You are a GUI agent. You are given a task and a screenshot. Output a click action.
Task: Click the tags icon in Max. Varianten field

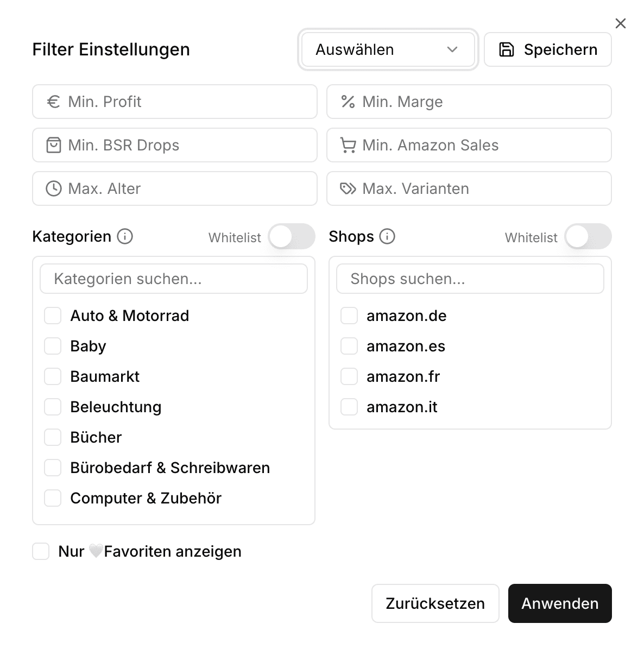(x=348, y=188)
